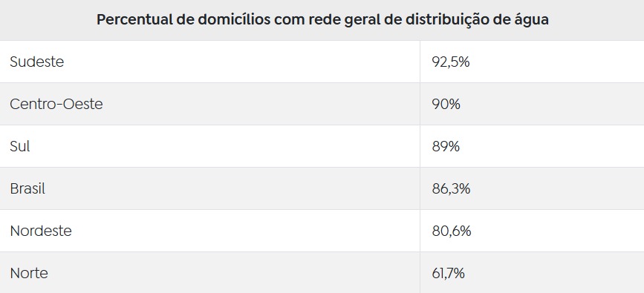
Task: Click the 92,5% value for Sudeste
Action: click(x=451, y=62)
